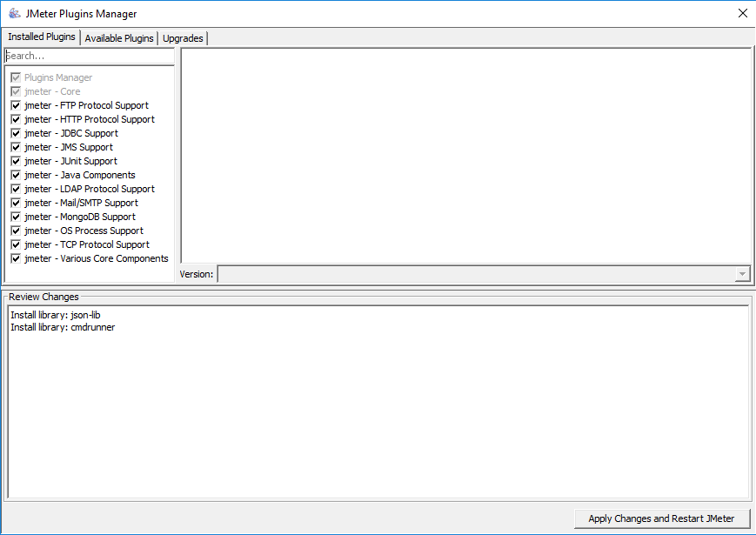Stay on the Installed Plugins tab
The height and width of the screenshot is (535, 756).
pyautogui.click(x=41, y=37)
